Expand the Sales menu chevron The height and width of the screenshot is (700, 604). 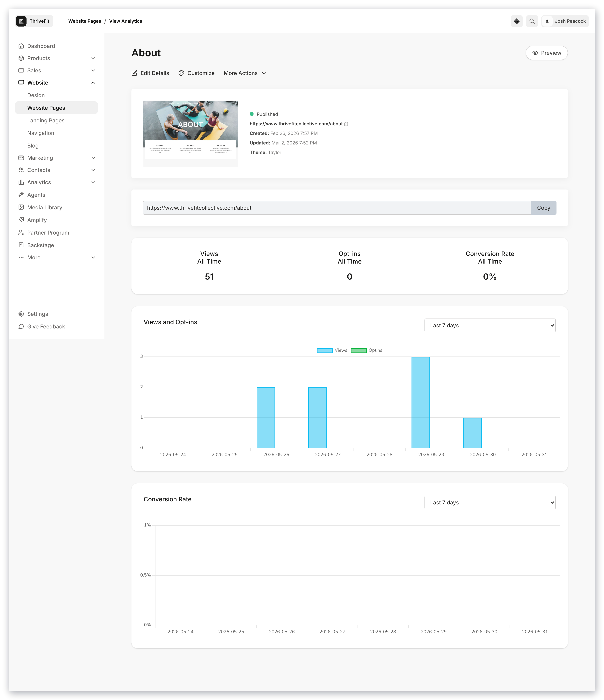click(93, 70)
